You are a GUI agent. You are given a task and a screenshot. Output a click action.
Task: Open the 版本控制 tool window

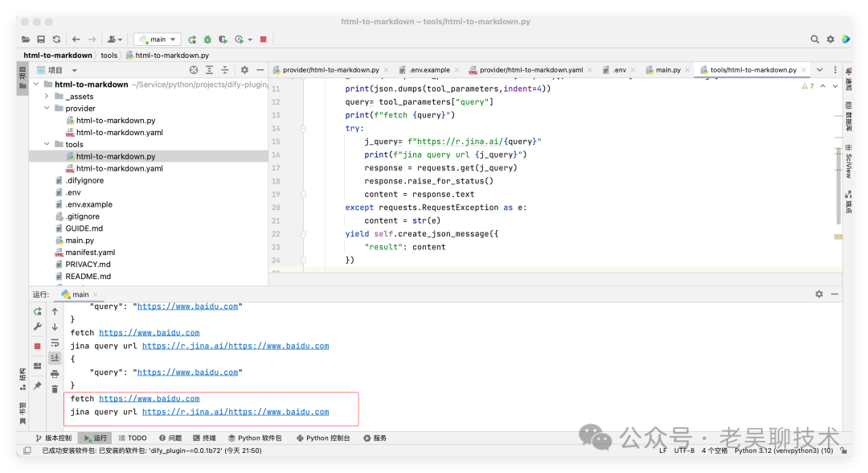[54, 438]
